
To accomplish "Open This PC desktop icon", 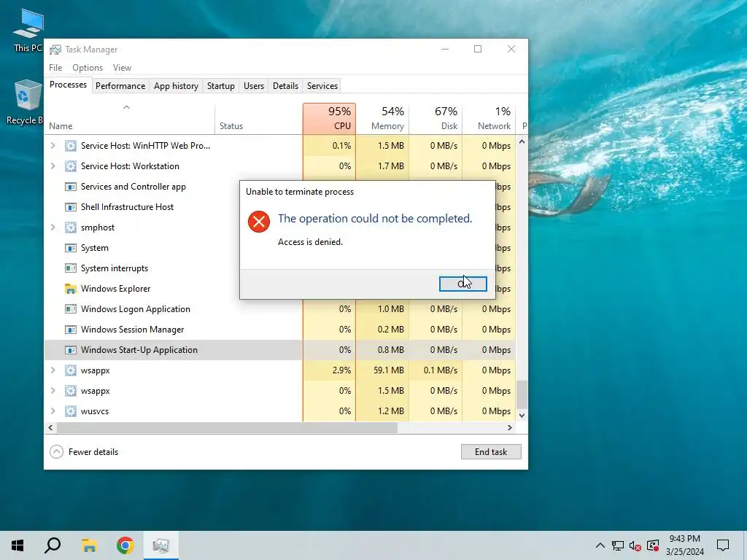I will (x=28, y=31).
